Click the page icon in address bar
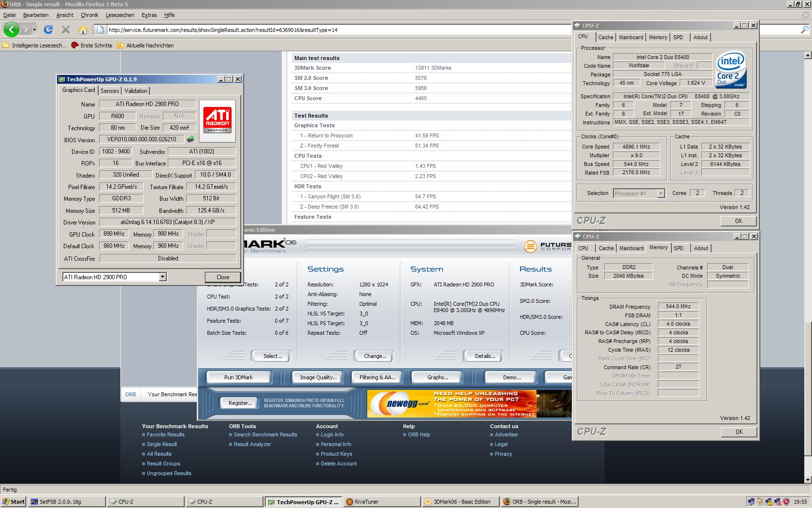Screen dimensions: 812x508 (x=100, y=30)
